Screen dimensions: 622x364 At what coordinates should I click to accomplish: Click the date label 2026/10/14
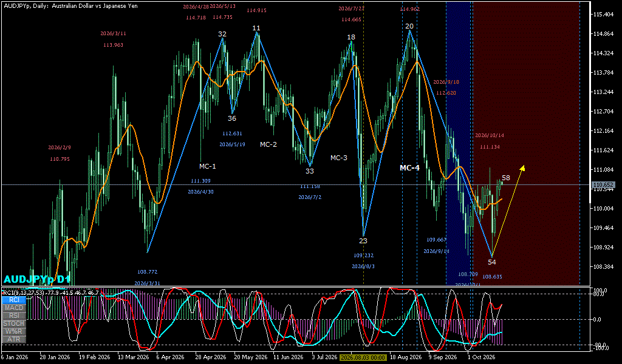coord(490,135)
